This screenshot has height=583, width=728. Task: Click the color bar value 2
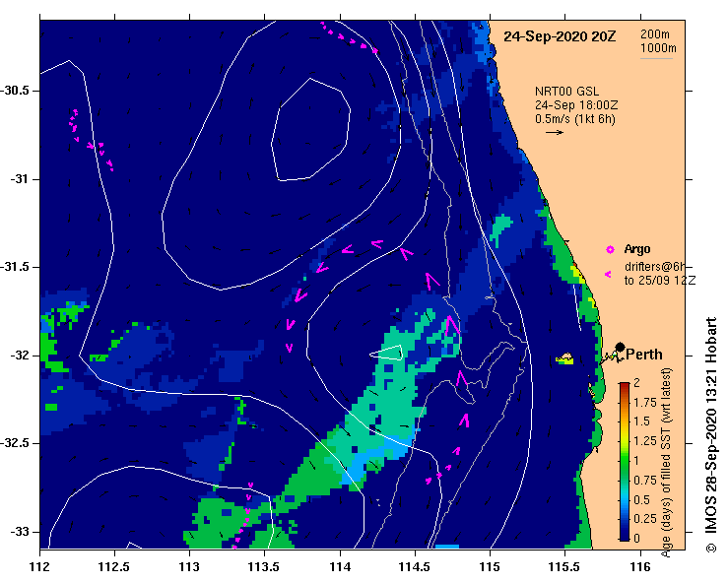[x=636, y=383]
